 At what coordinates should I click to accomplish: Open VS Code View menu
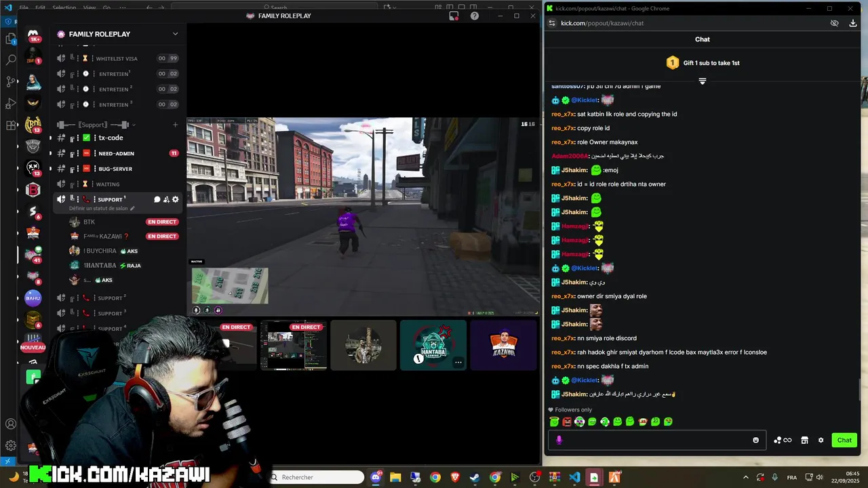click(90, 7)
